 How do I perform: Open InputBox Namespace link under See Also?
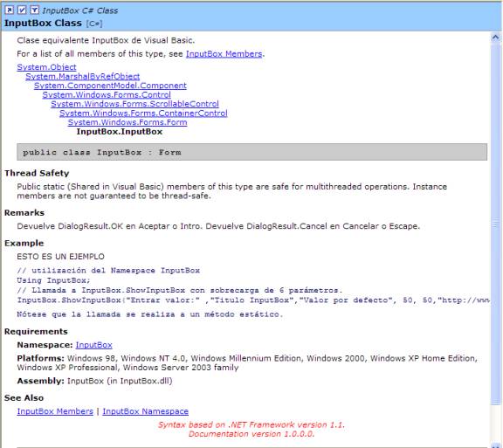pos(145,411)
